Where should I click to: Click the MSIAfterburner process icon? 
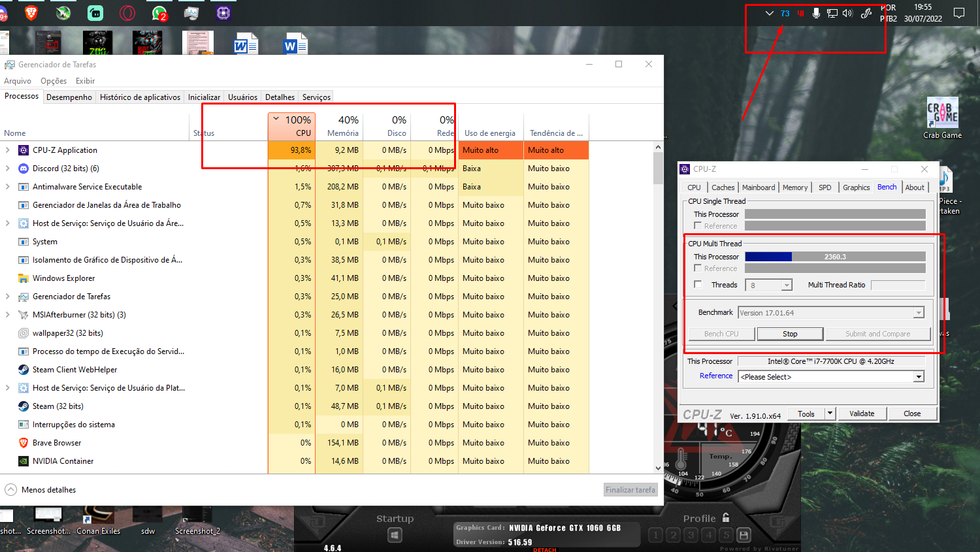(24, 315)
